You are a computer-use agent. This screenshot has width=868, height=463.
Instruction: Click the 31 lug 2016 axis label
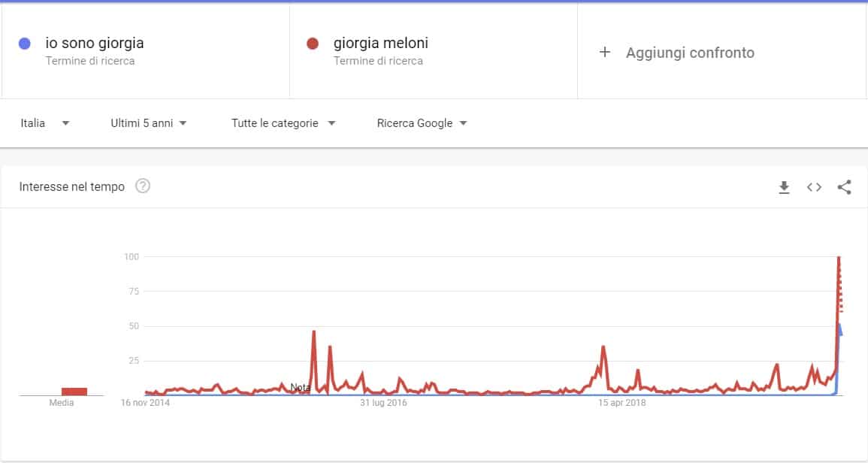[x=383, y=404]
